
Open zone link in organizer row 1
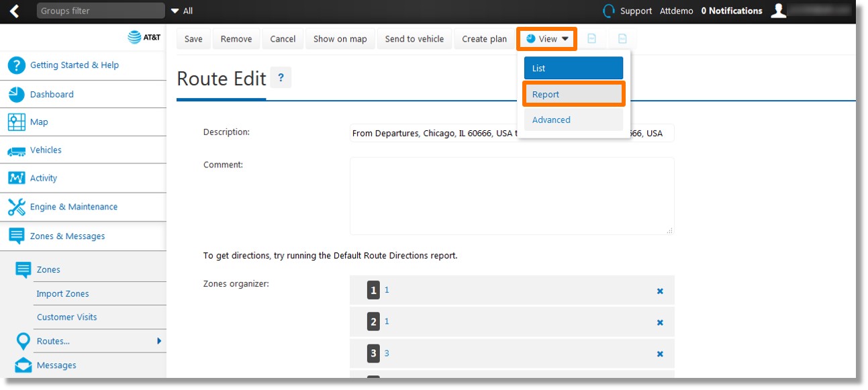point(387,290)
